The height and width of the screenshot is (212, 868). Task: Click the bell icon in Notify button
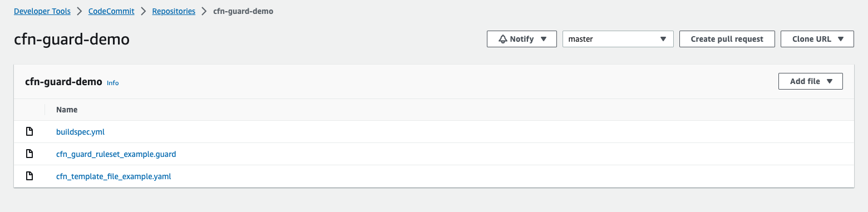click(503, 39)
